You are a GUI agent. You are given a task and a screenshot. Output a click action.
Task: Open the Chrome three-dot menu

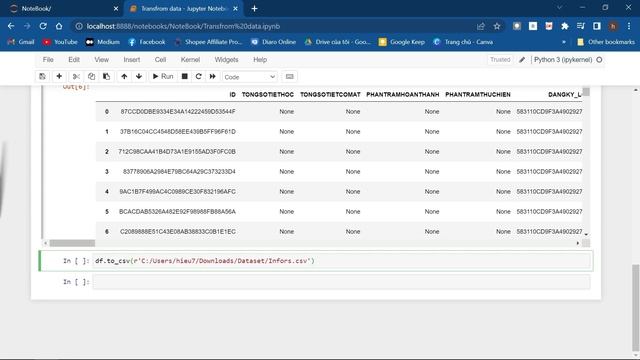click(x=629, y=26)
